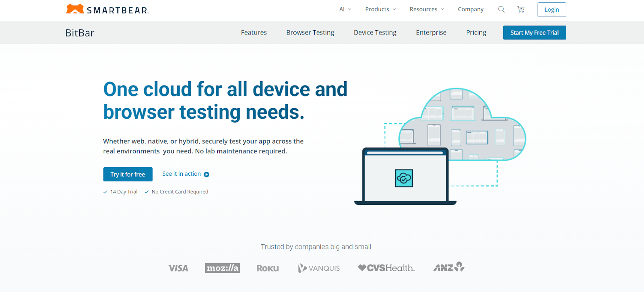Click the Try it for free button
Image resolution: width=644 pixels, height=292 pixels.
[x=128, y=175]
